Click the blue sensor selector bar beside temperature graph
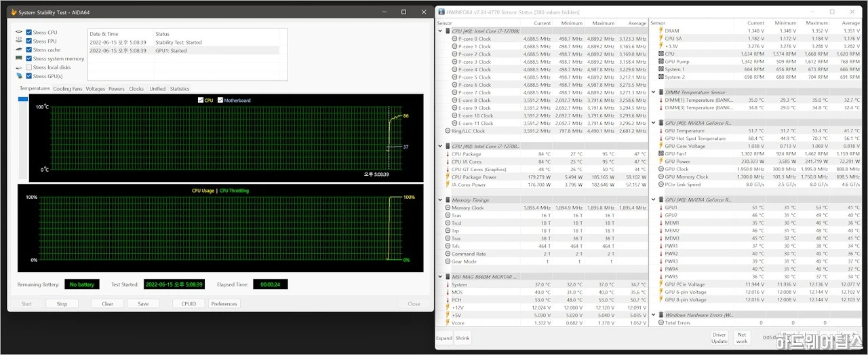This screenshot has height=355, width=868. tap(23, 100)
